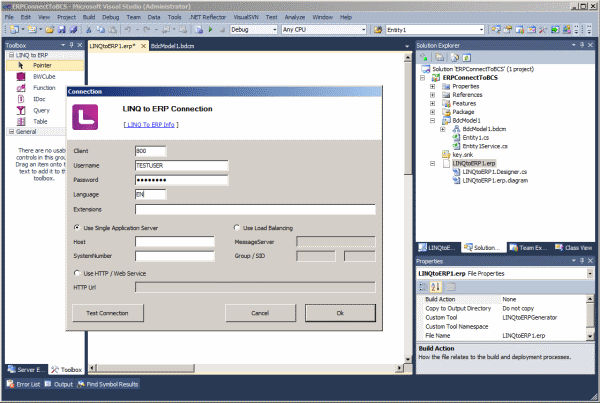Click the Cancel button in Connection dialog

click(260, 313)
